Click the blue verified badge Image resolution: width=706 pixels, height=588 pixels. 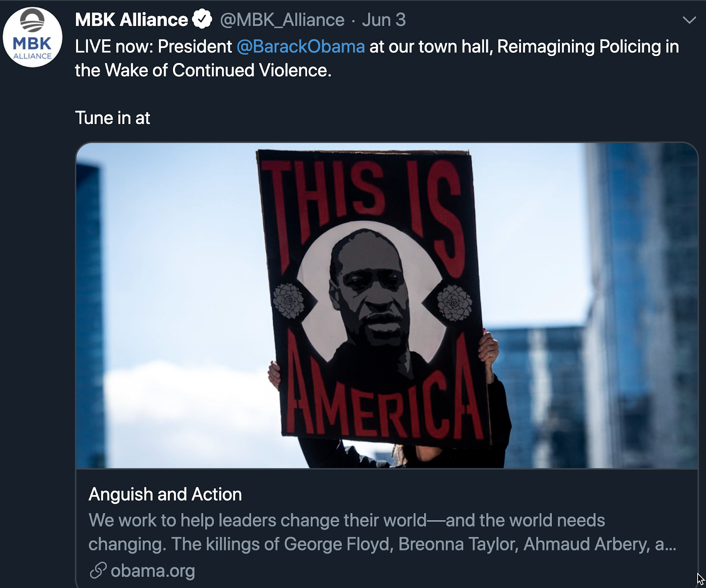tap(203, 19)
